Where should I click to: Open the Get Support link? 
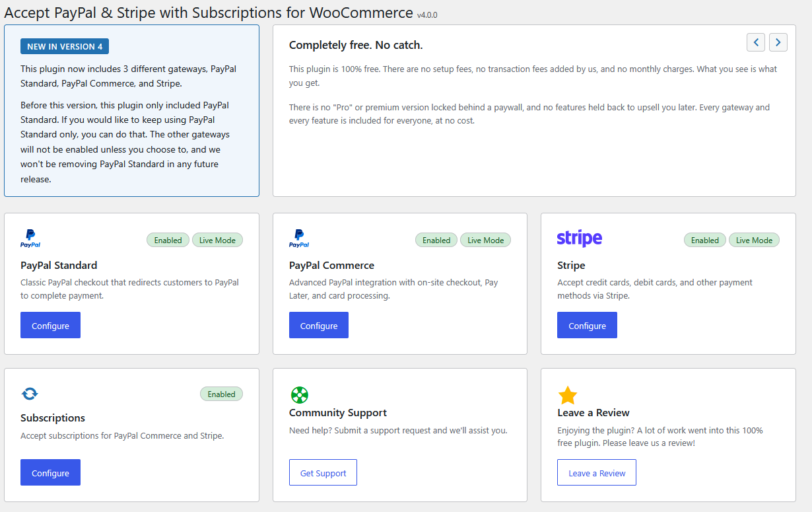(323, 473)
